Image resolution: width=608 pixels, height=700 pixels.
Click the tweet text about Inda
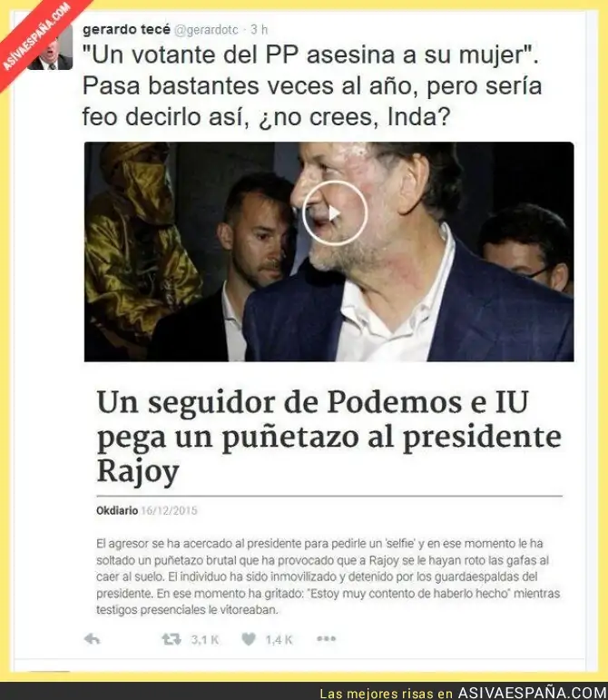(312, 86)
